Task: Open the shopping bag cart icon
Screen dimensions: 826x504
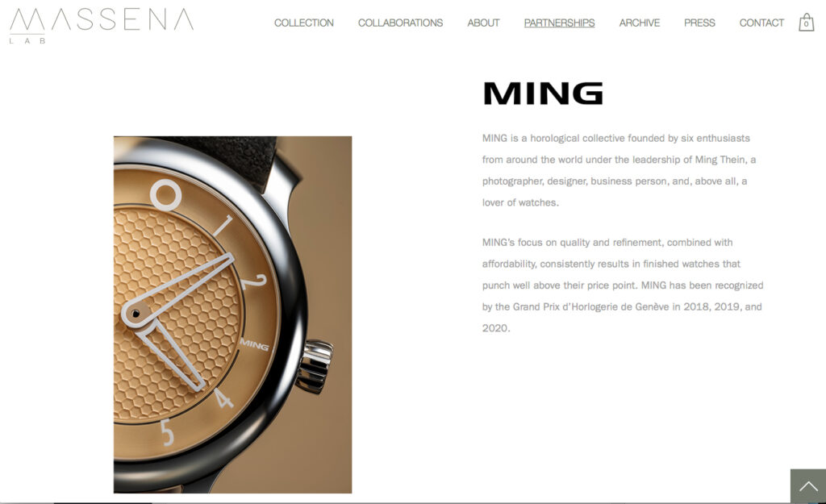Action: (x=806, y=22)
